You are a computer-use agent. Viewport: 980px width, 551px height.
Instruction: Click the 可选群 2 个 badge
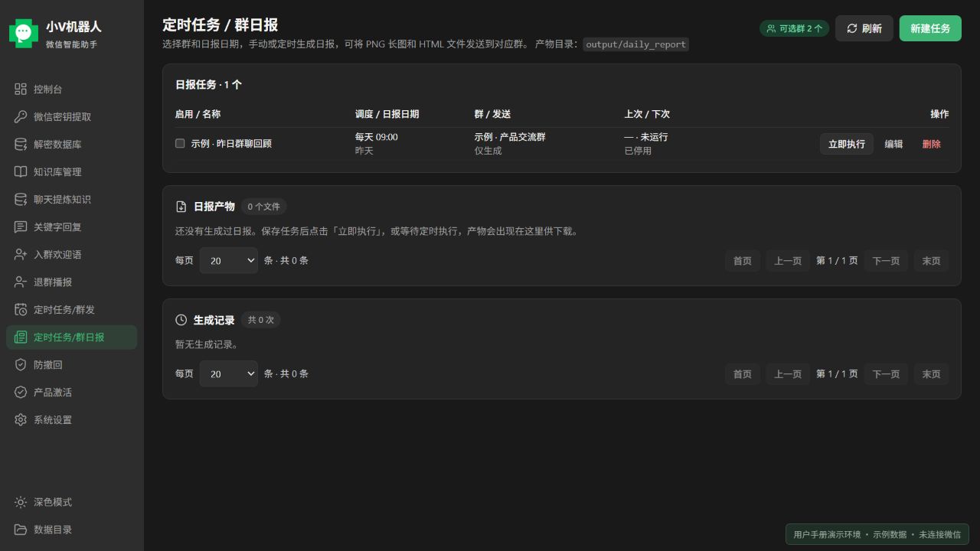[x=795, y=28]
